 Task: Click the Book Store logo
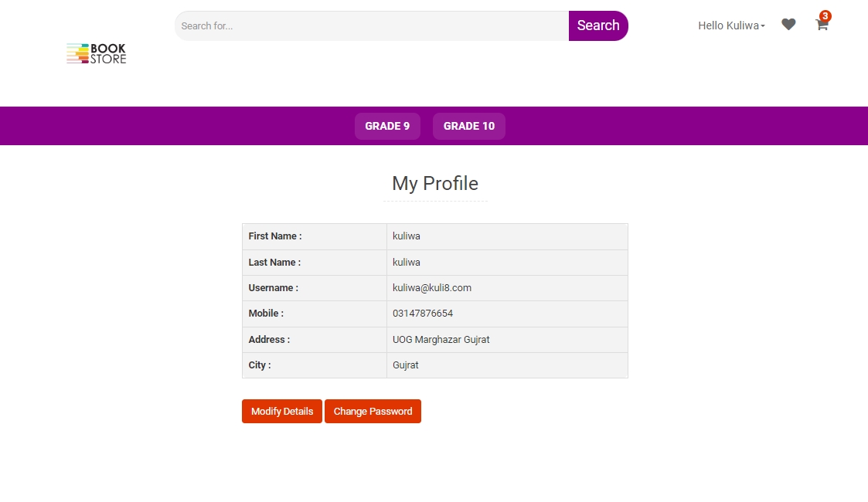97,53
